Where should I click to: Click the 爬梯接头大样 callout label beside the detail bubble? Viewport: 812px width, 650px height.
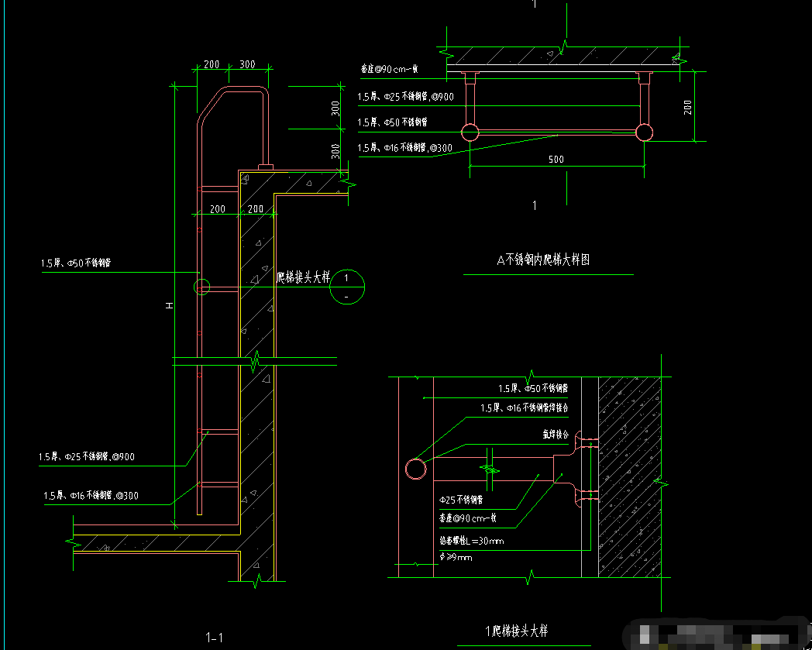[x=303, y=277]
